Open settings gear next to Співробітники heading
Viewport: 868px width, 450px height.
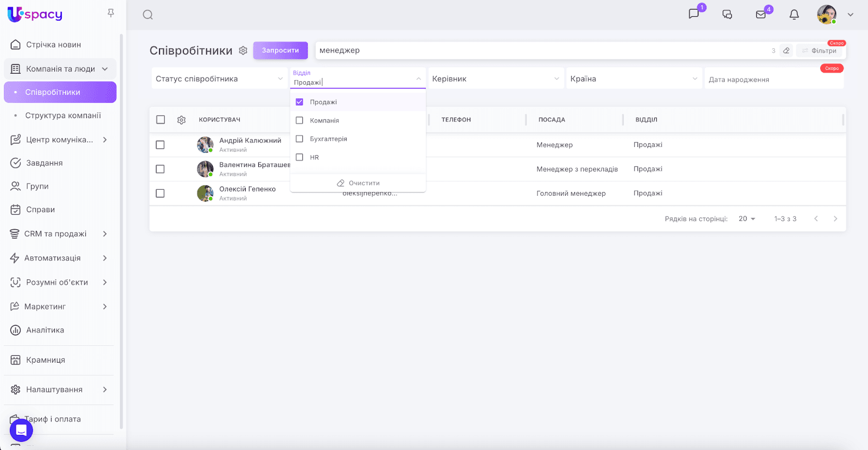(x=243, y=50)
